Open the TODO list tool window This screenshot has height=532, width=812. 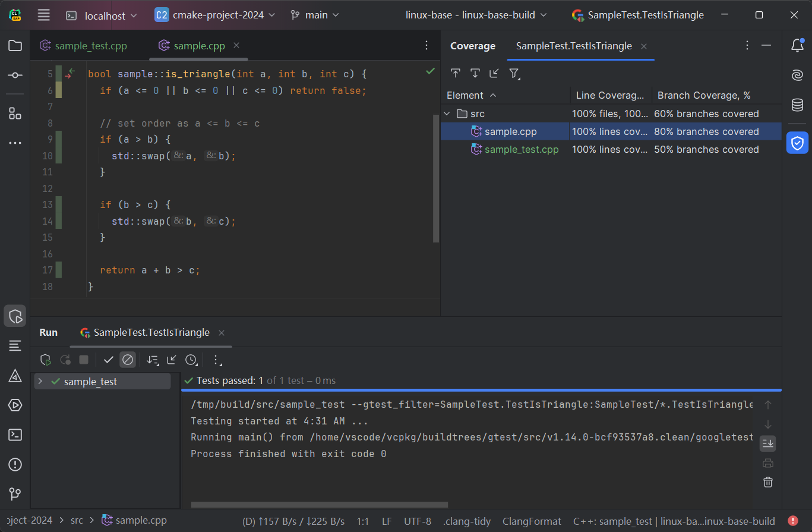tap(15, 345)
